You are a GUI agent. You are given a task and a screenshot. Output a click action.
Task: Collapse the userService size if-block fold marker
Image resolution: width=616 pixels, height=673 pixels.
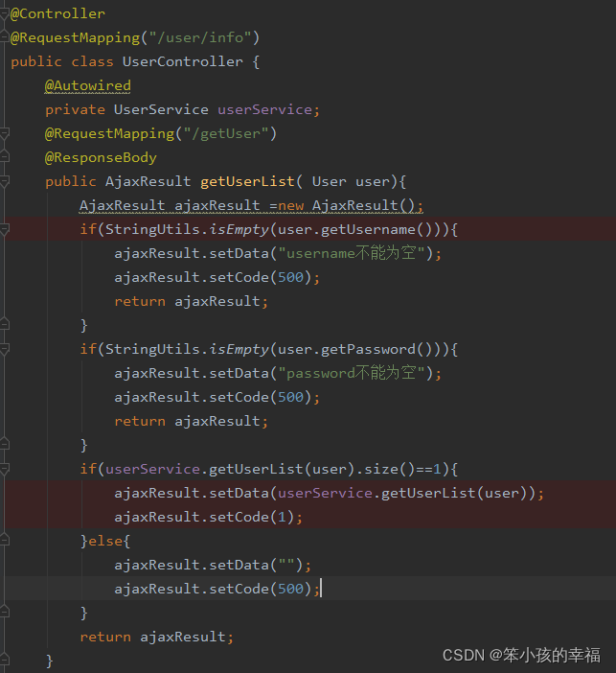pyautogui.click(x=4, y=469)
